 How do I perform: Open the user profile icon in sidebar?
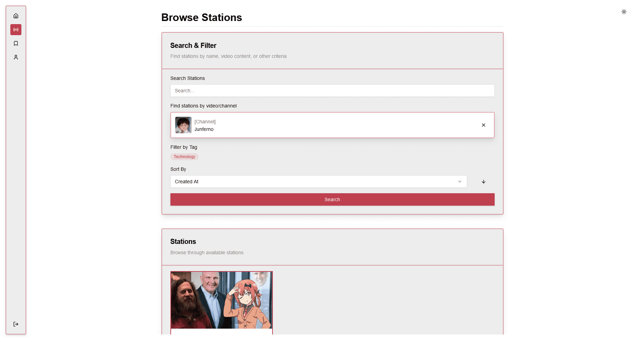(x=16, y=57)
